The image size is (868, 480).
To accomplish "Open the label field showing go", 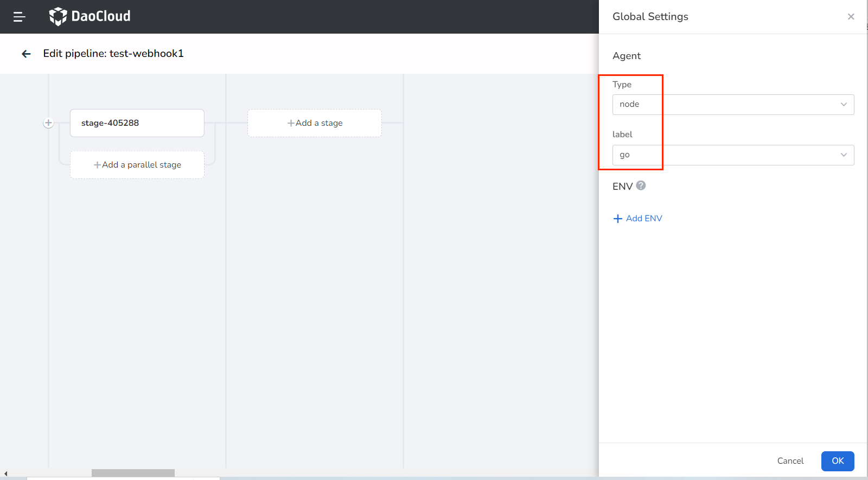I will [x=727, y=155].
